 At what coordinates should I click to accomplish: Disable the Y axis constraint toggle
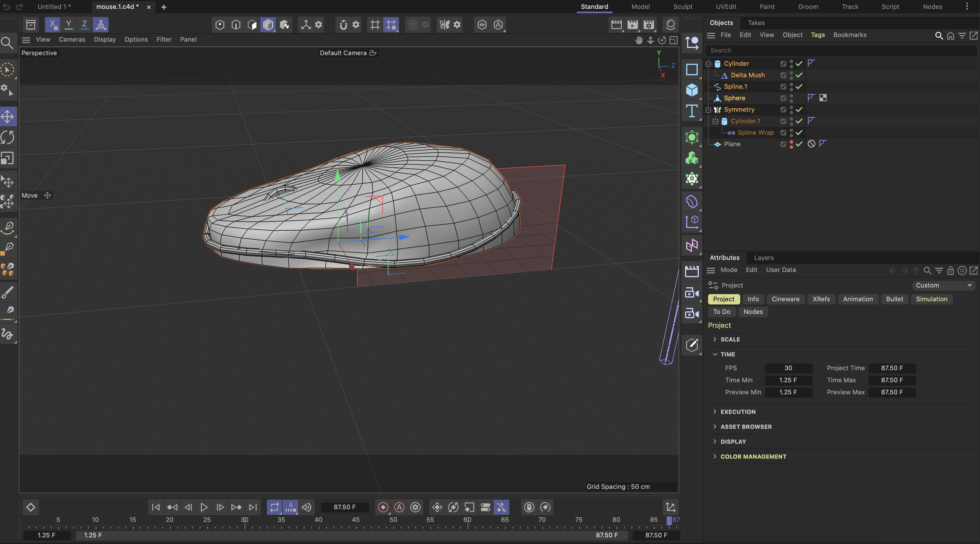tap(68, 24)
